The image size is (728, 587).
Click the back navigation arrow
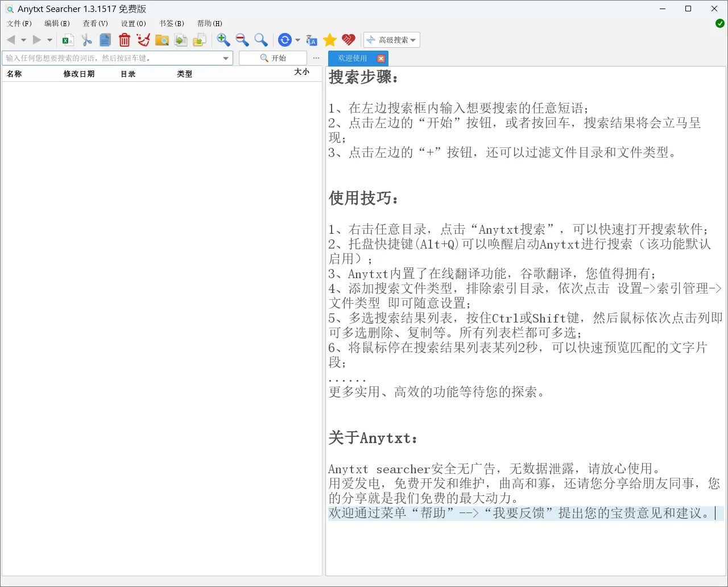click(x=11, y=40)
